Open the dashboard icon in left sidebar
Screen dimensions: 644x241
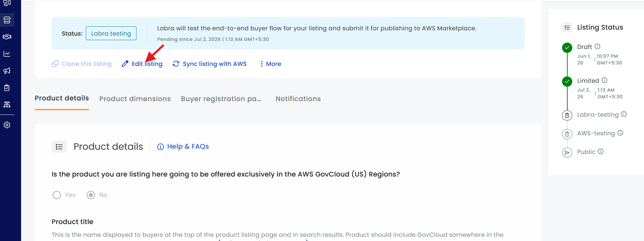point(7,3)
